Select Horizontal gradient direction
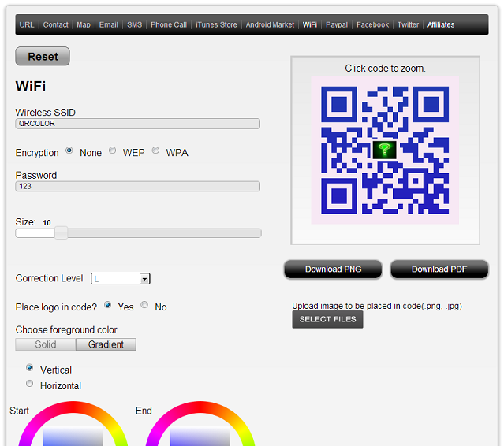 click(x=29, y=384)
